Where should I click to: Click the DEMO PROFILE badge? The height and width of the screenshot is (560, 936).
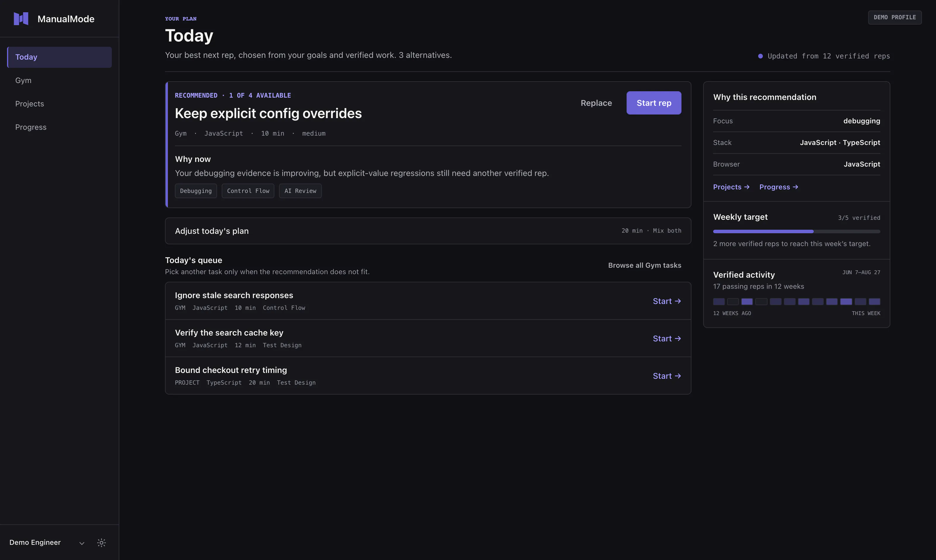click(894, 17)
